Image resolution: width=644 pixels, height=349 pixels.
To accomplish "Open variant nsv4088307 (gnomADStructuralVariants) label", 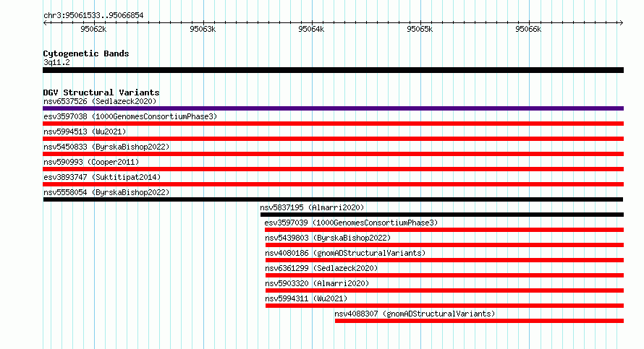I will point(415,314).
